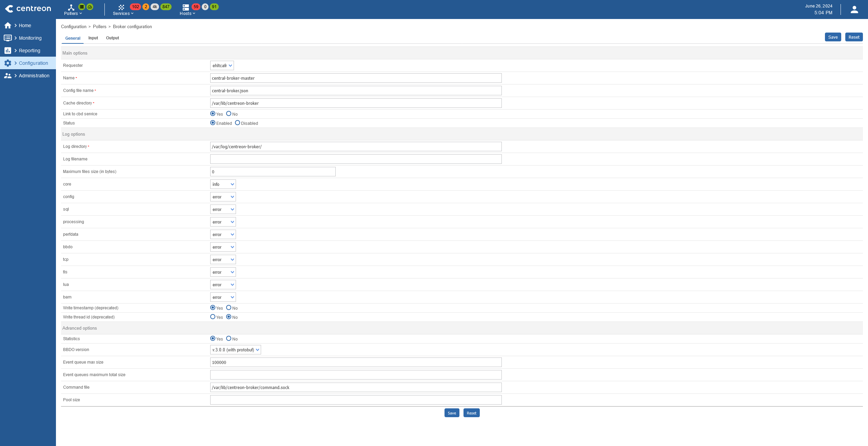Viewport: 868px width, 446px height.
Task: Click the 2 warning services badge
Action: [x=146, y=7]
